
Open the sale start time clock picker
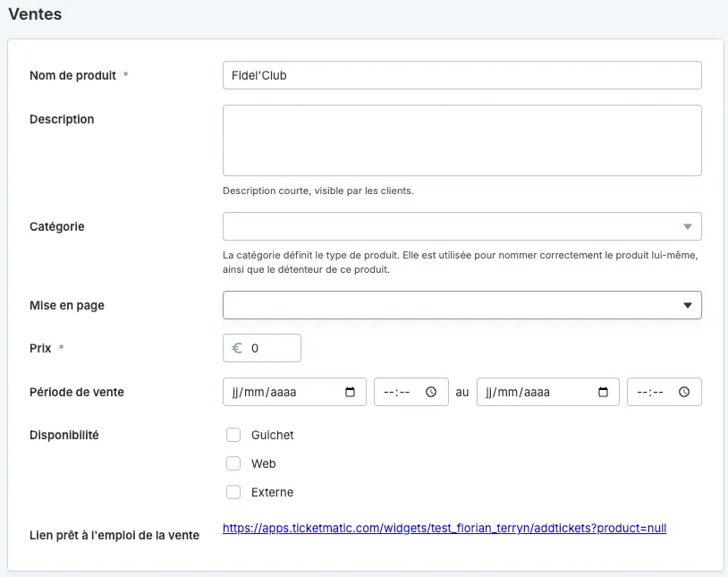point(431,392)
